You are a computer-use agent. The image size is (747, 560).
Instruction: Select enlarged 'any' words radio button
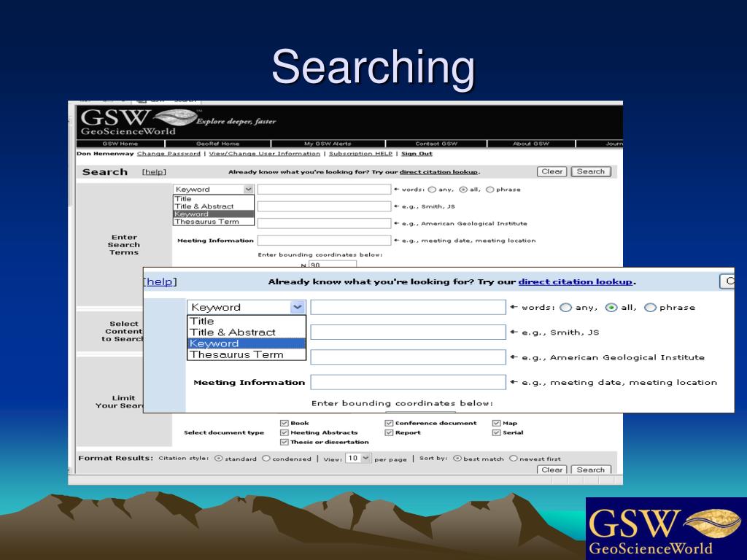565,308
